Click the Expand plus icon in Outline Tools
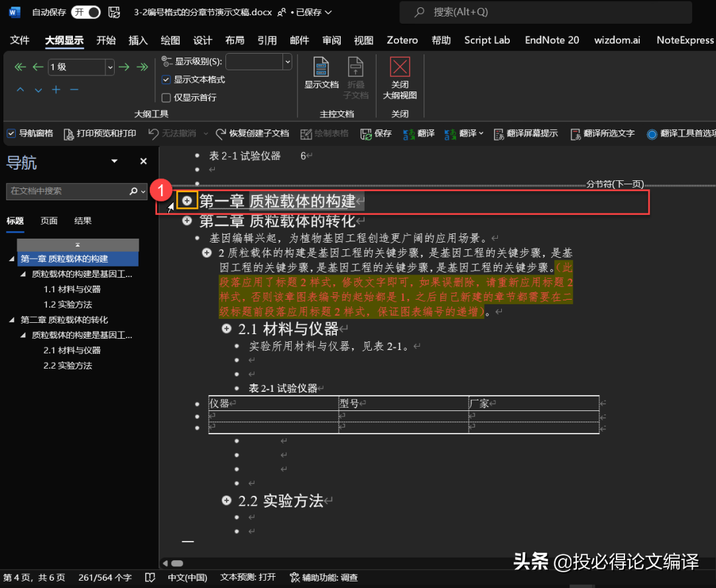This screenshot has width=716, height=588. [x=56, y=90]
